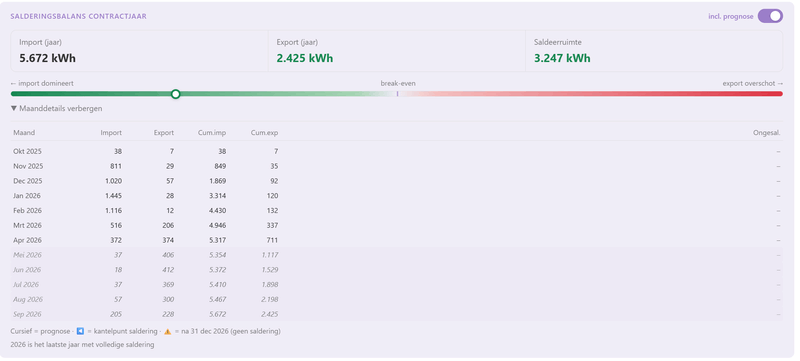Screen dimensions: 800x361
Task: Collapse the Maanddetails verbergen section
Action: [x=56, y=109]
